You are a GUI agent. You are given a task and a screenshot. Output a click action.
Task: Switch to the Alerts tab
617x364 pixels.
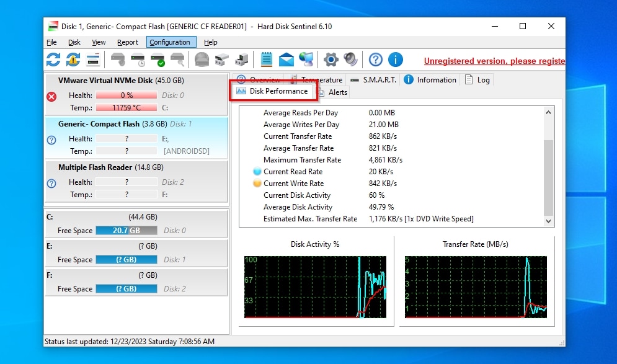pyautogui.click(x=333, y=92)
